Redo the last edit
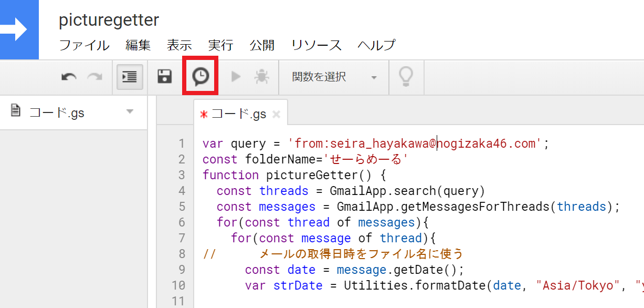The width and height of the screenshot is (644, 308). (x=94, y=76)
